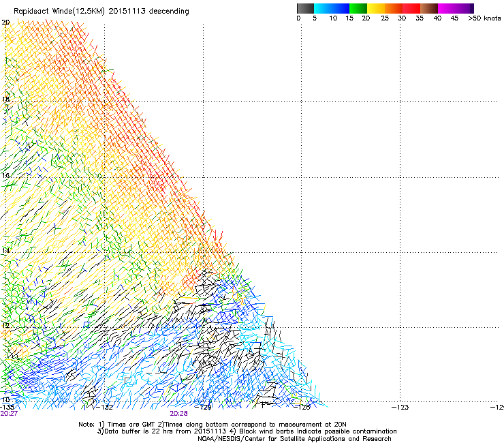Click the '-123' longitude axis label
Image resolution: width=504 pixels, height=443 pixels.
click(400, 408)
